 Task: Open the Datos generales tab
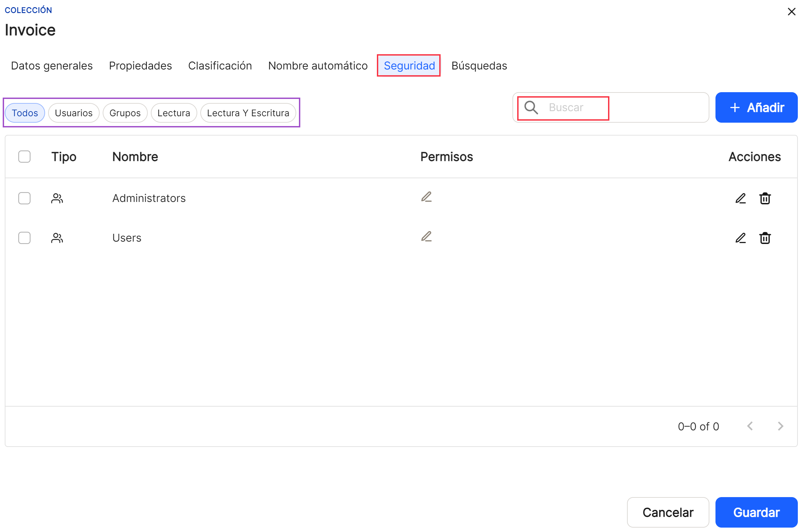[52, 66]
